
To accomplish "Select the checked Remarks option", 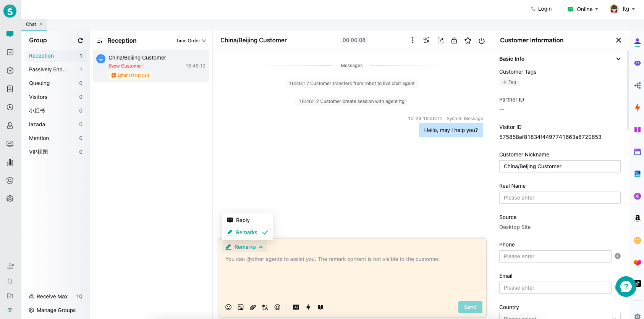I will click(x=247, y=232).
